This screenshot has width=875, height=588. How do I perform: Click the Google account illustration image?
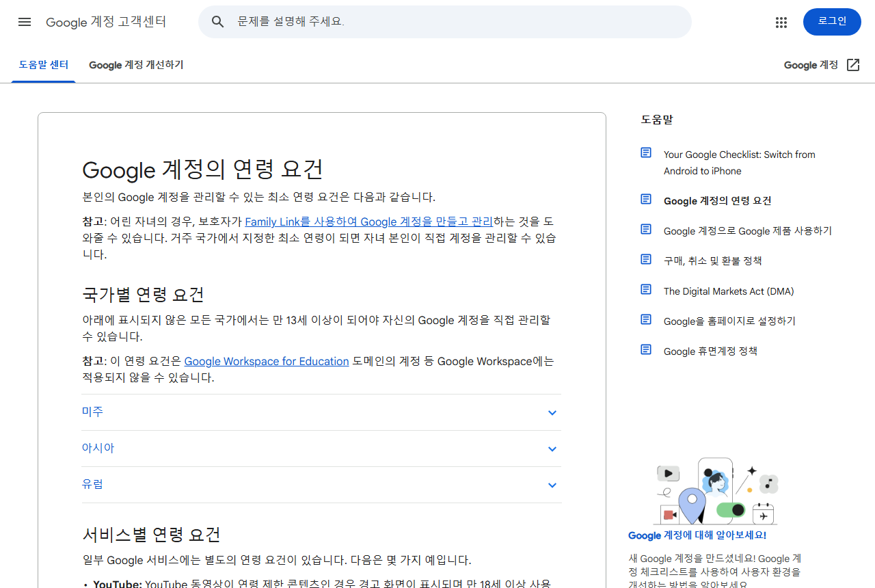click(x=716, y=491)
